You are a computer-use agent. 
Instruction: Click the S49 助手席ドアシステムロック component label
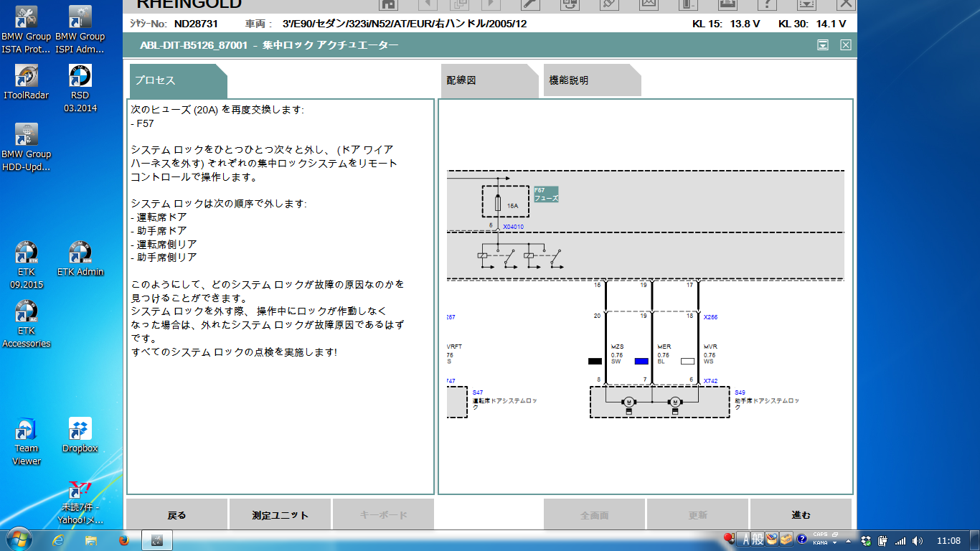tap(767, 400)
